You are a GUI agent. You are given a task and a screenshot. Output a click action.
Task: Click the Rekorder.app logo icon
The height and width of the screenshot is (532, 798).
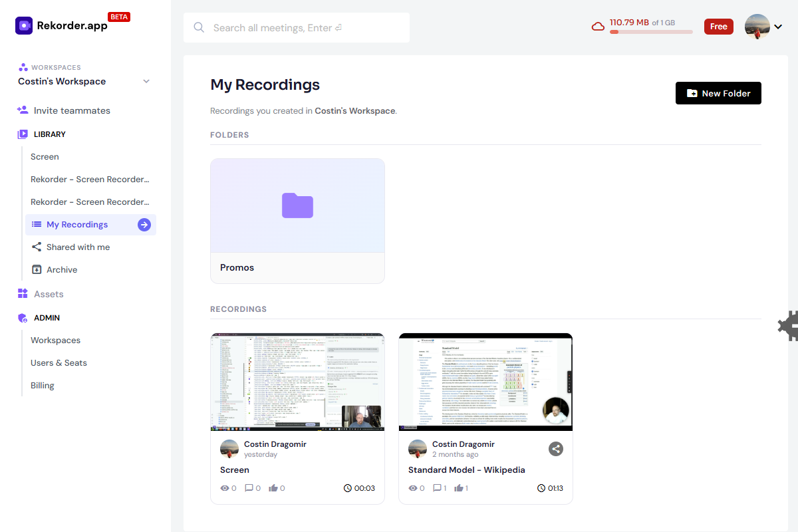[x=24, y=26]
